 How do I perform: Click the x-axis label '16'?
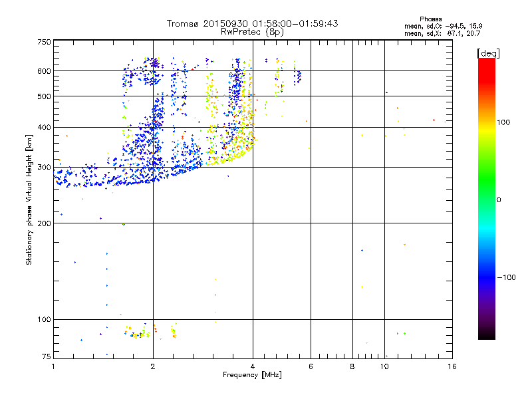452,366
